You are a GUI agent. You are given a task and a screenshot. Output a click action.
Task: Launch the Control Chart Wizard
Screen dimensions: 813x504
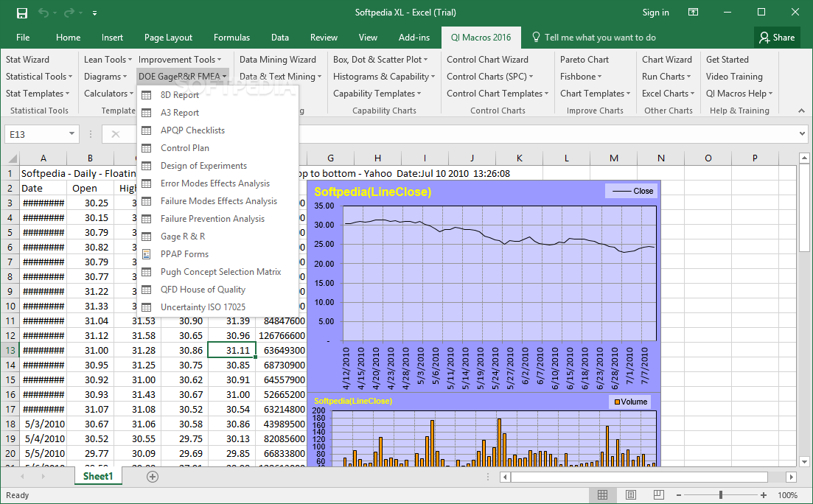click(x=487, y=60)
